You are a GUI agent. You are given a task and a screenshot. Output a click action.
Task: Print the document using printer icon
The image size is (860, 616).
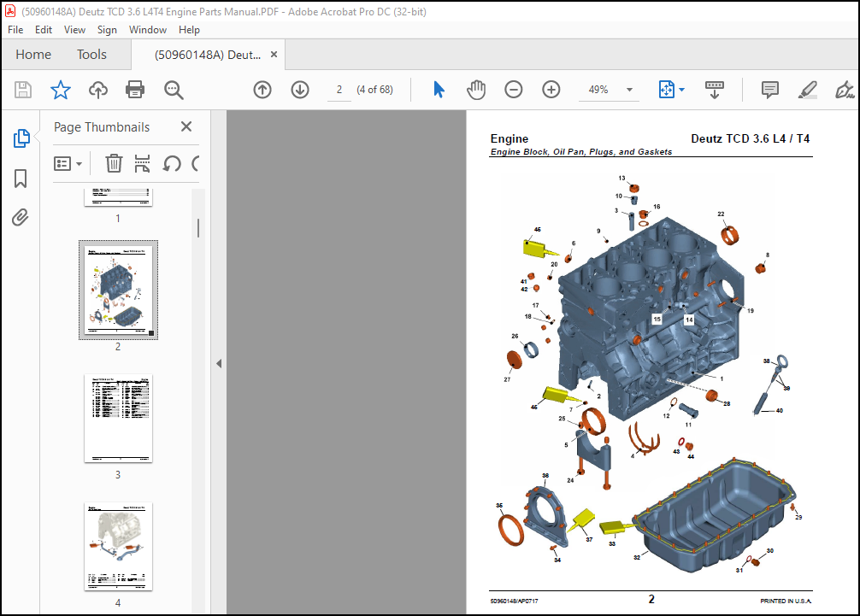pyautogui.click(x=135, y=90)
